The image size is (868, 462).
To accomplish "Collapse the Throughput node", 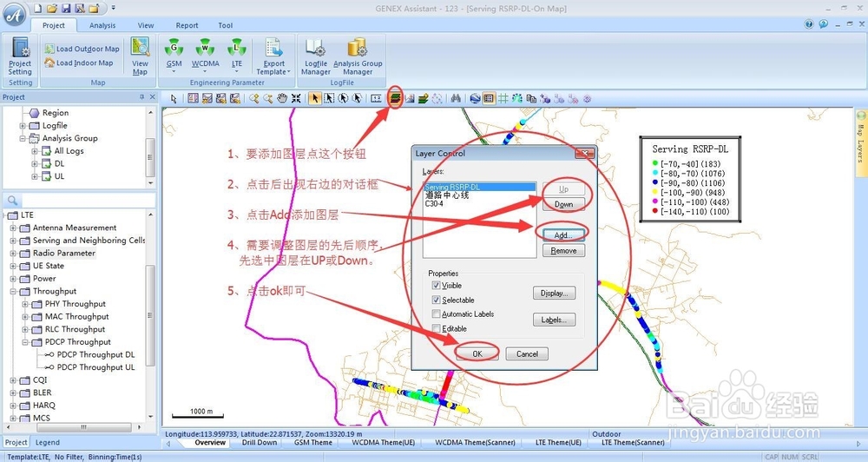I will [13, 292].
